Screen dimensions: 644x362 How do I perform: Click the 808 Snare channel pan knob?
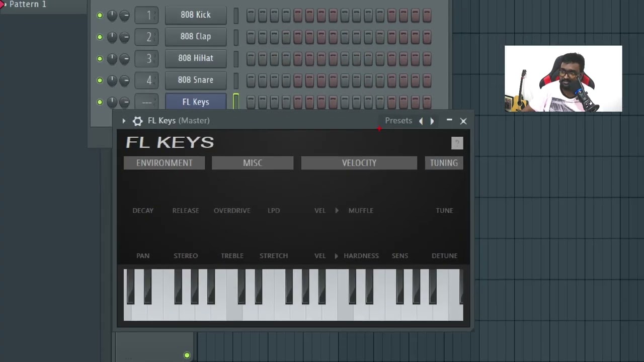click(112, 80)
